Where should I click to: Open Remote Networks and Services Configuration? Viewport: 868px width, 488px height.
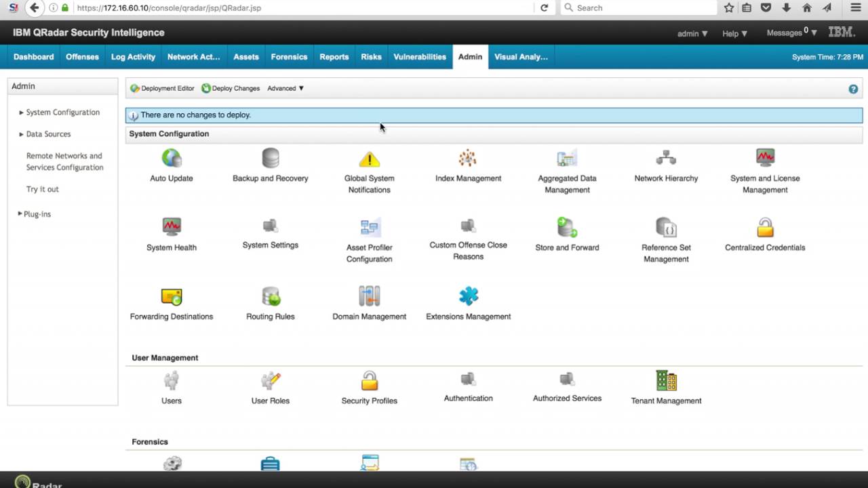pyautogui.click(x=65, y=161)
